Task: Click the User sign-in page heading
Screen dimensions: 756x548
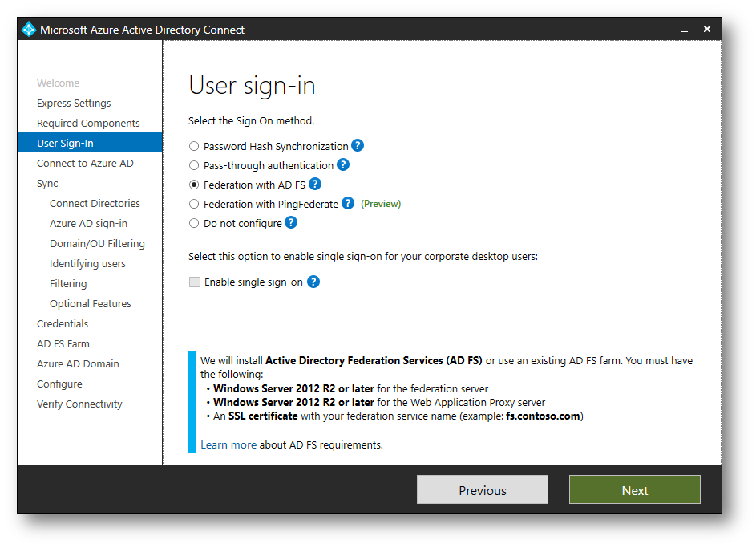Action: click(x=252, y=86)
